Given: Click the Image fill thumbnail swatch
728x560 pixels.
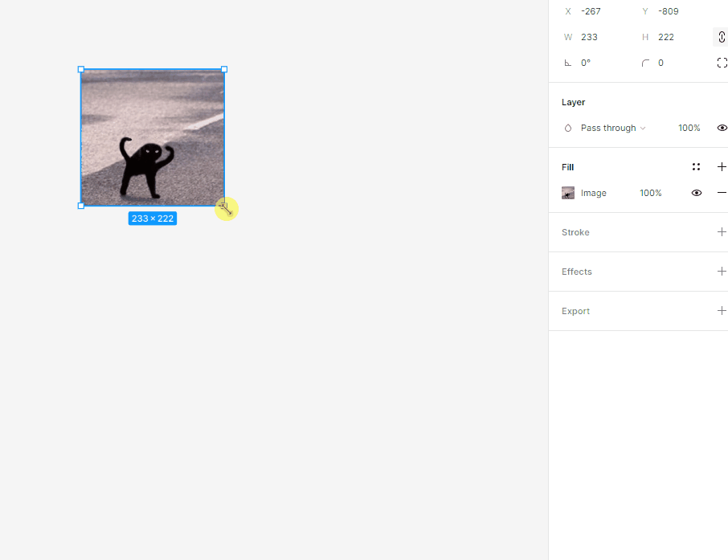Looking at the screenshot, I should pos(568,193).
